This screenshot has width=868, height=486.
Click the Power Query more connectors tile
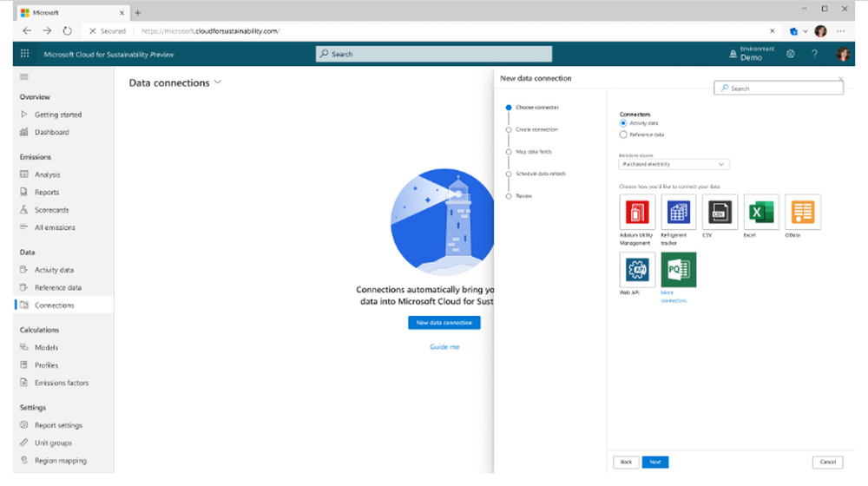679,270
